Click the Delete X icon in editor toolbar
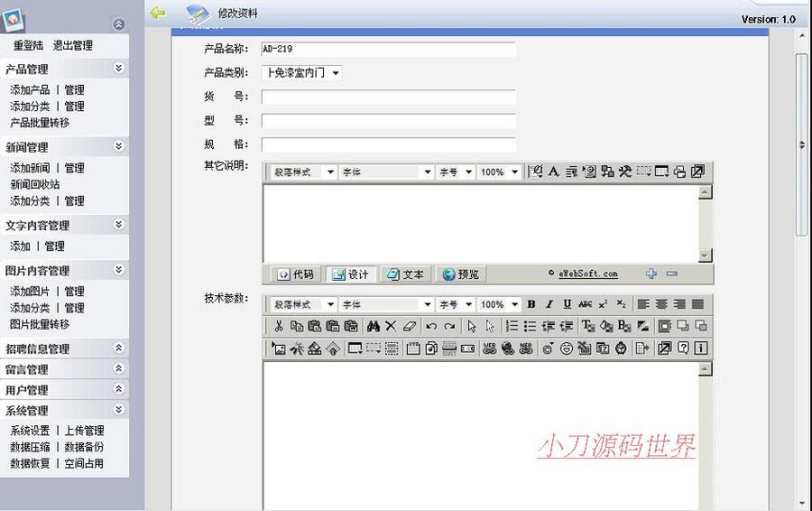The width and height of the screenshot is (812, 511). coord(391,326)
